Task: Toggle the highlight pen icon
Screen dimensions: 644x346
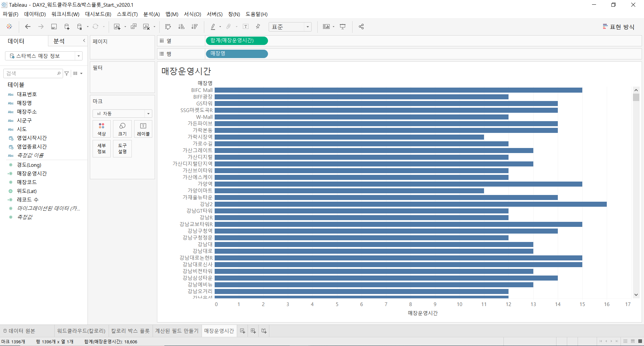Action: pos(213,27)
